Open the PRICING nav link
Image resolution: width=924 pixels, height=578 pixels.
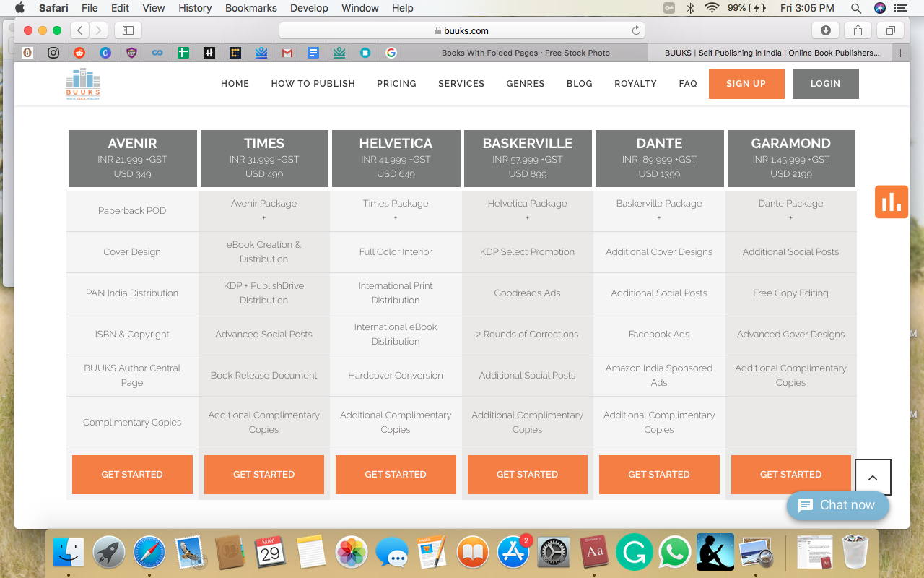[396, 84]
